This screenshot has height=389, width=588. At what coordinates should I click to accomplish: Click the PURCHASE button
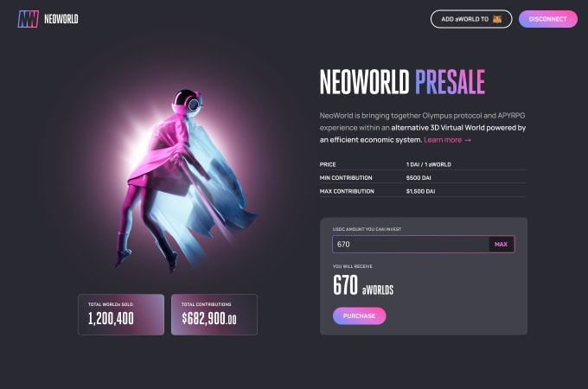(x=359, y=316)
